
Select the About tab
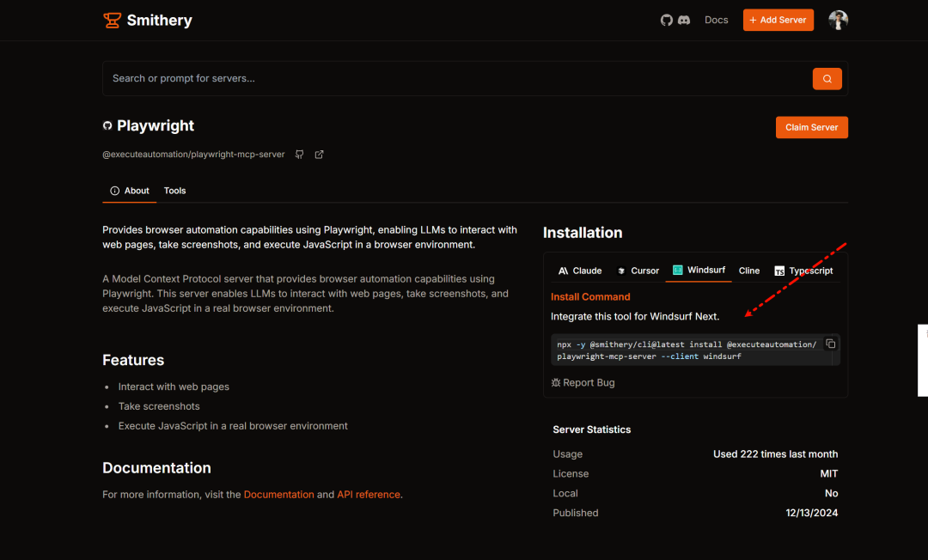click(130, 191)
